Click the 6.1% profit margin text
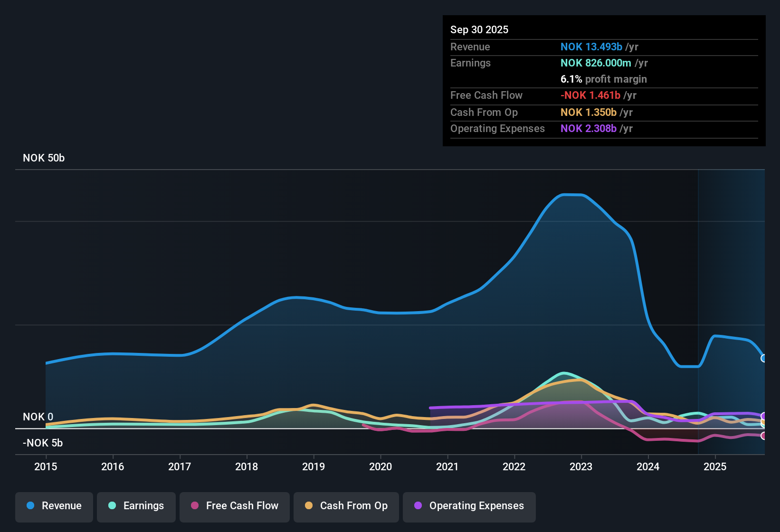 pyautogui.click(x=604, y=79)
